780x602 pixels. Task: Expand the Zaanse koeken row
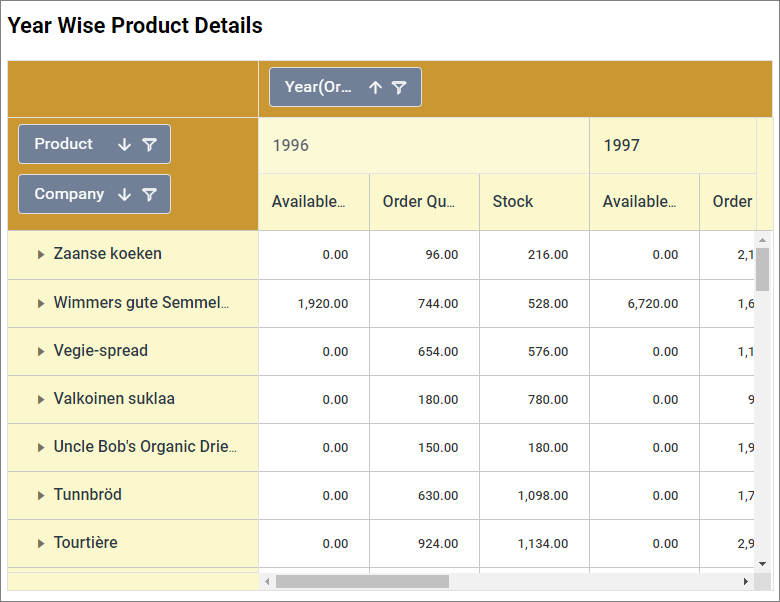(x=41, y=255)
